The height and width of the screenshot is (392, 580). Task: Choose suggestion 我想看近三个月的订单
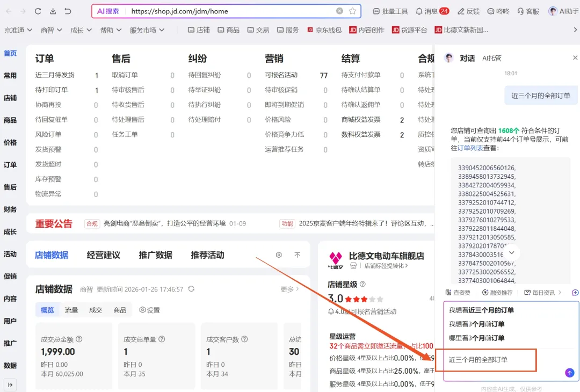(481, 310)
